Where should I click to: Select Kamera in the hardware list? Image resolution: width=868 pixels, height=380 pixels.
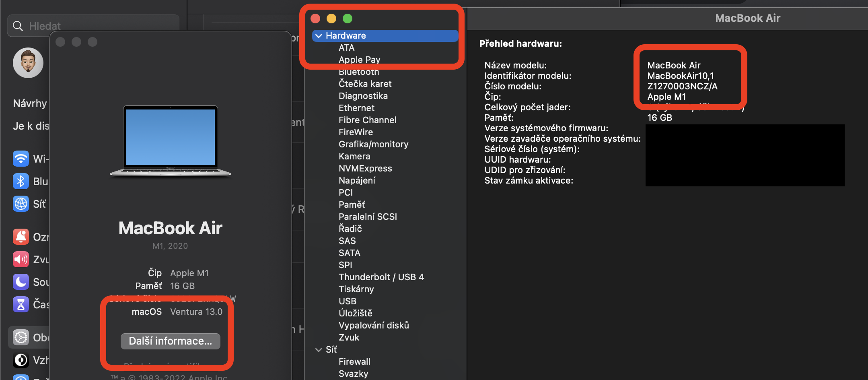click(x=354, y=156)
